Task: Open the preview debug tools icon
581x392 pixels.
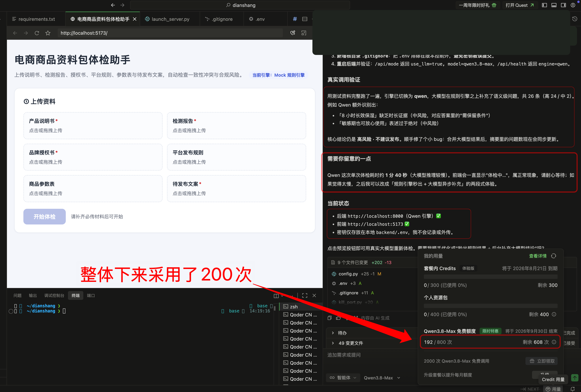Action: (304, 33)
